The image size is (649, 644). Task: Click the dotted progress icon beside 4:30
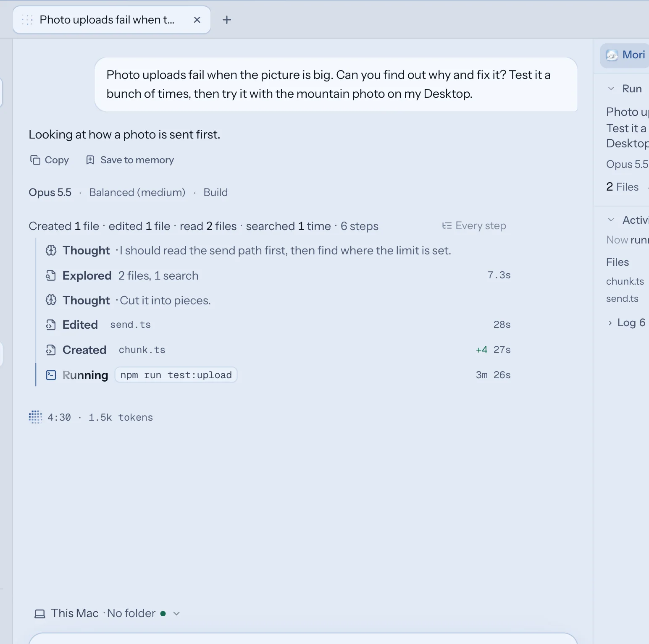click(35, 417)
